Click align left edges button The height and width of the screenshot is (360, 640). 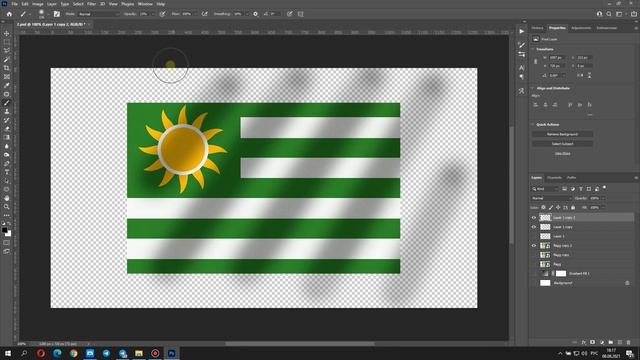[536, 105]
